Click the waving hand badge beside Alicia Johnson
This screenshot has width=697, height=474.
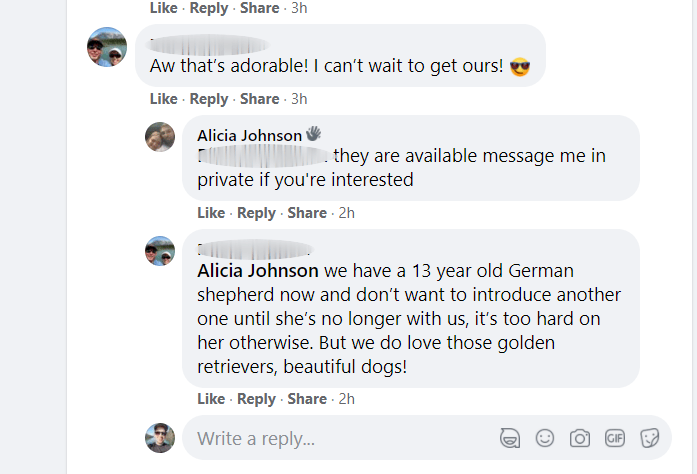coord(313,133)
